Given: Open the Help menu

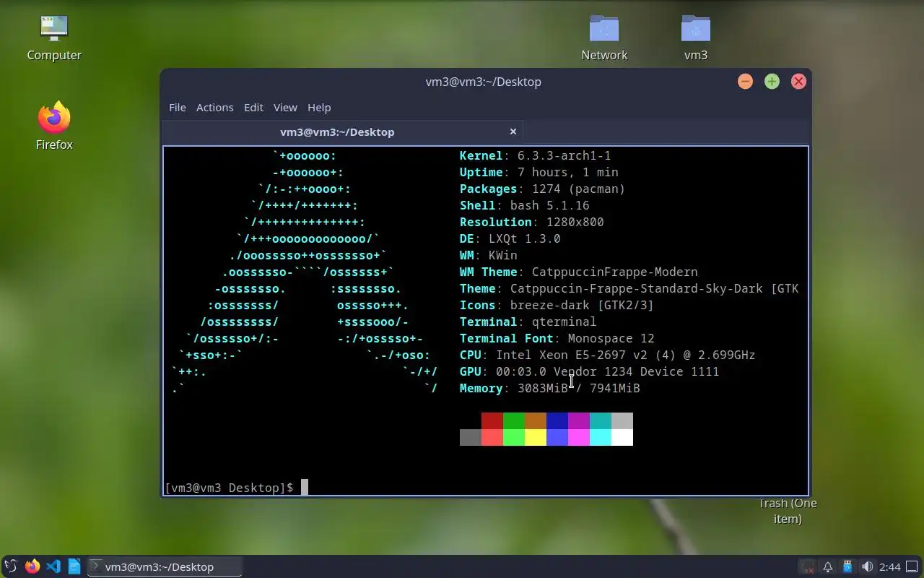Looking at the screenshot, I should click(x=319, y=107).
